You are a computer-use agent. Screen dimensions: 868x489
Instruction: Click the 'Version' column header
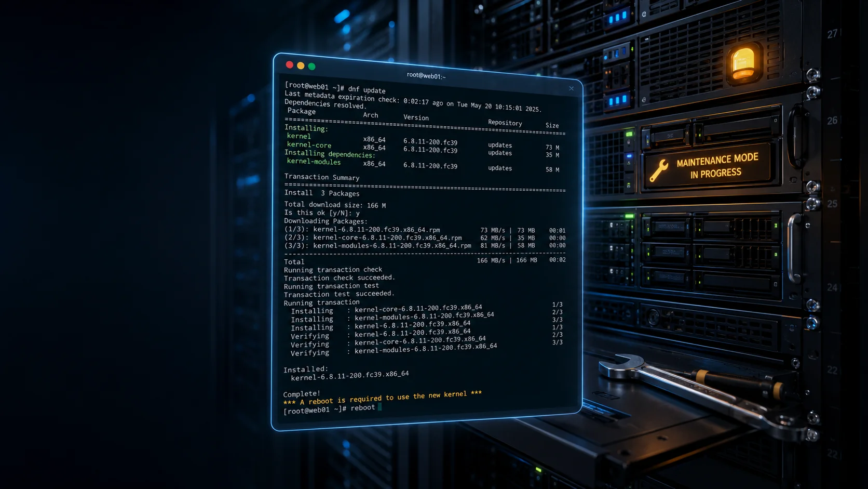click(416, 117)
